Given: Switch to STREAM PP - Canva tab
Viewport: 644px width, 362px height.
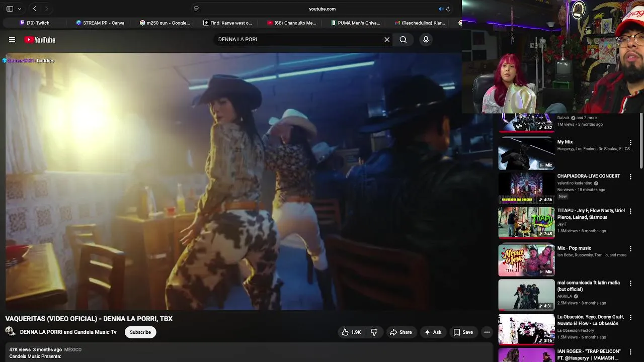Looking at the screenshot, I should [100, 23].
